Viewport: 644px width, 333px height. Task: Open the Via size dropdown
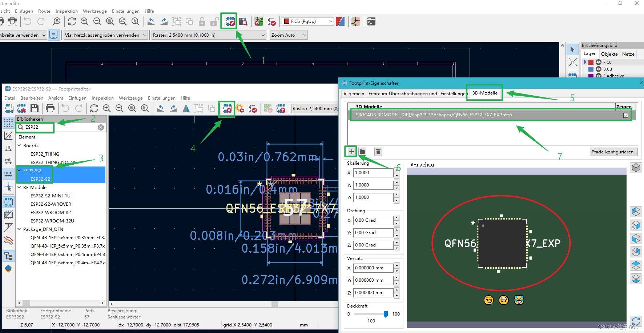click(x=106, y=35)
